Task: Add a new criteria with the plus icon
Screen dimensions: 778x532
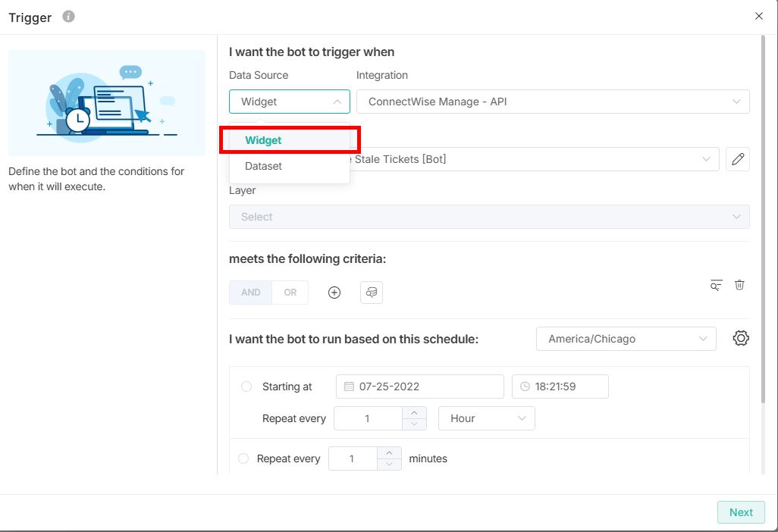Action: tap(334, 293)
